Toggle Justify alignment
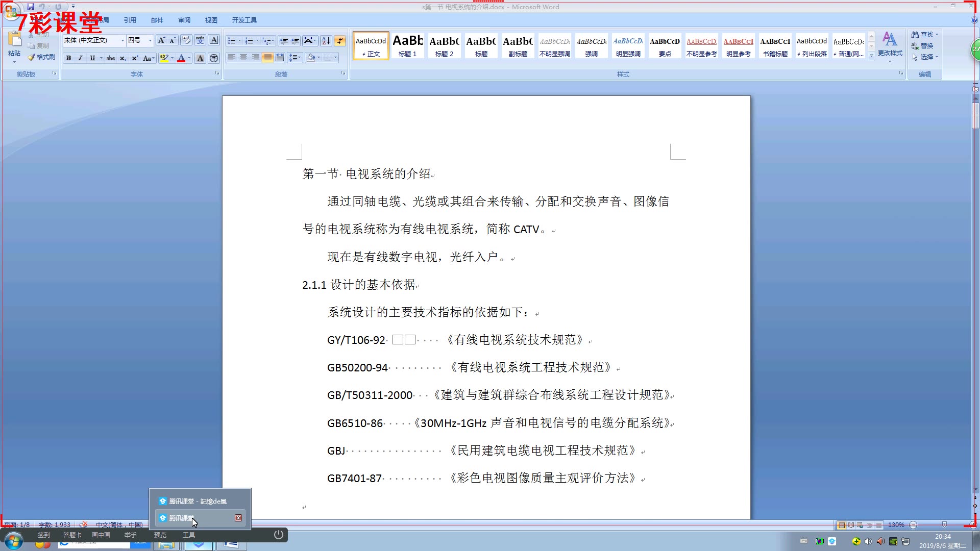The width and height of the screenshot is (980, 551). (x=268, y=58)
